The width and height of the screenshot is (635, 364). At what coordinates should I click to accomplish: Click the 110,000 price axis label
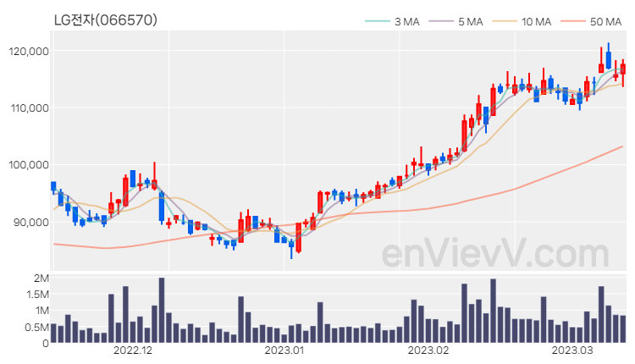[28, 108]
